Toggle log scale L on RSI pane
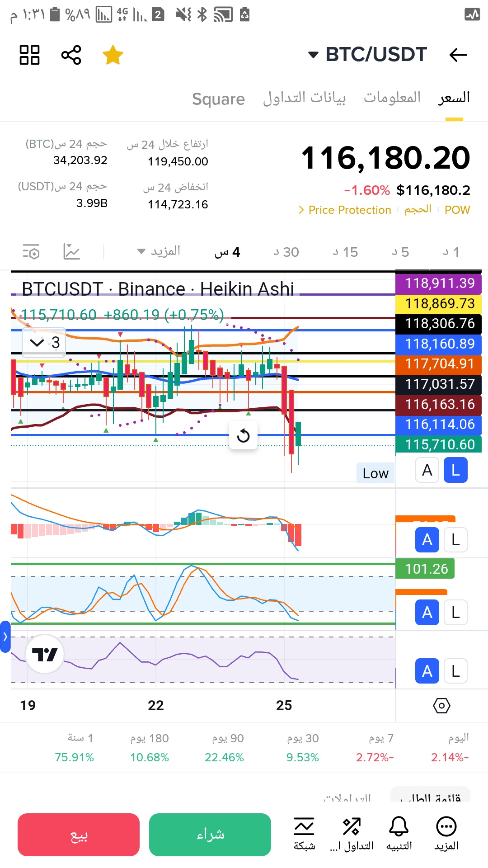This screenshot has width=488, height=868. pyautogui.click(x=455, y=671)
